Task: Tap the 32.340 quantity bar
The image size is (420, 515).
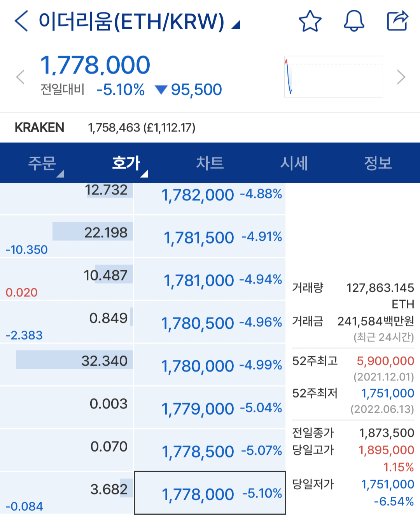Action: coord(74,360)
